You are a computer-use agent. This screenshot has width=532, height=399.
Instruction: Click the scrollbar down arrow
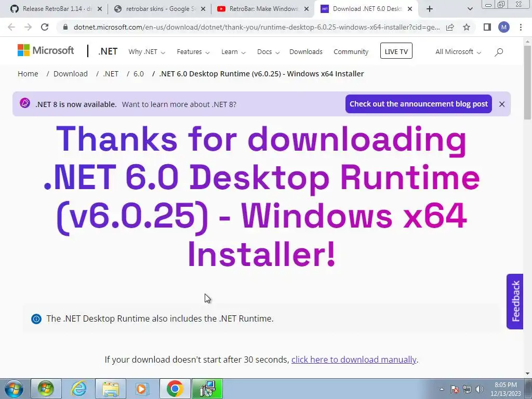(x=527, y=374)
